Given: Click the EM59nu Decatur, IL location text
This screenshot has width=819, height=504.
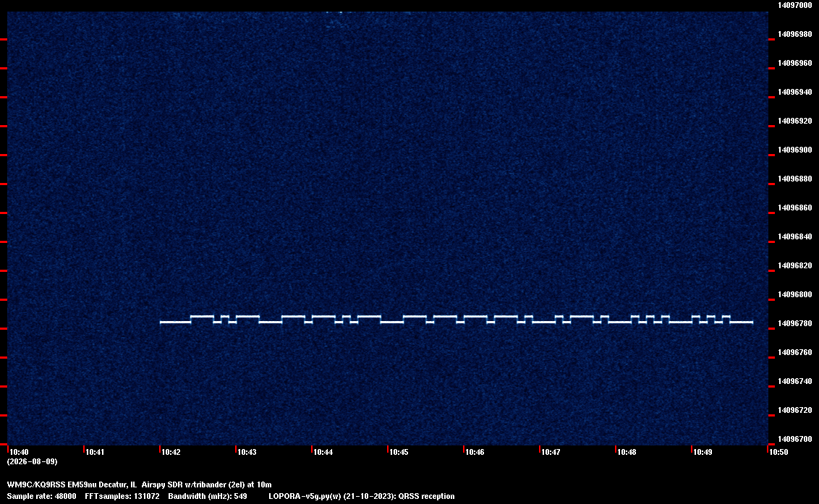Looking at the screenshot, I should pos(103,484).
